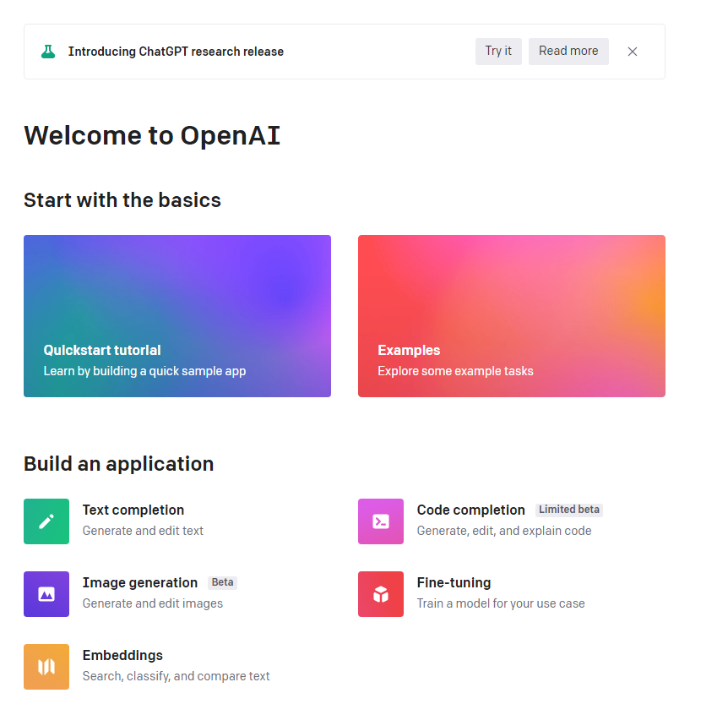Screen dimensions: 728x704
Task: Go to the Fine-tuning guide title
Action: tap(454, 582)
